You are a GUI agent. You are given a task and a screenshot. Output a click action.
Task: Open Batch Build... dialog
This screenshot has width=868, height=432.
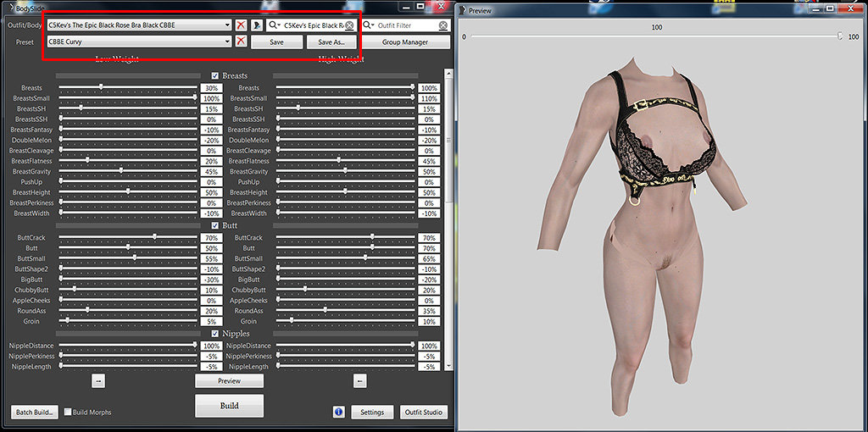34,412
